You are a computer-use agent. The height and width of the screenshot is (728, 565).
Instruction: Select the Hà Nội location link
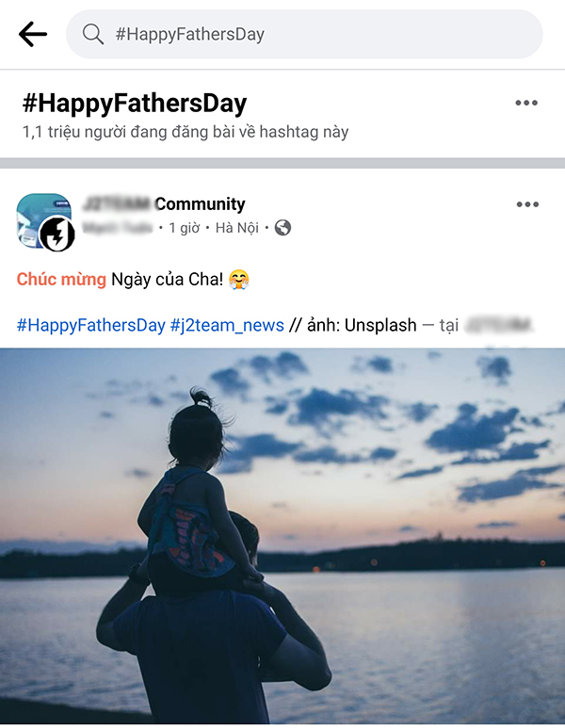coord(236,228)
